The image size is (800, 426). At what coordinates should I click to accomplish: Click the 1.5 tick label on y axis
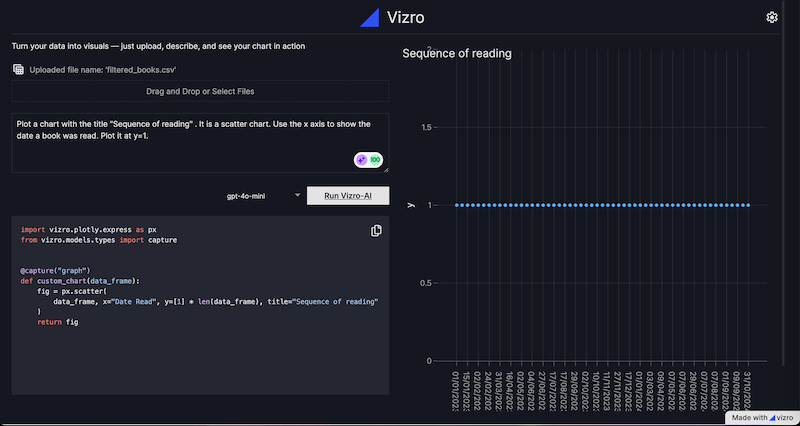pos(427,127)
